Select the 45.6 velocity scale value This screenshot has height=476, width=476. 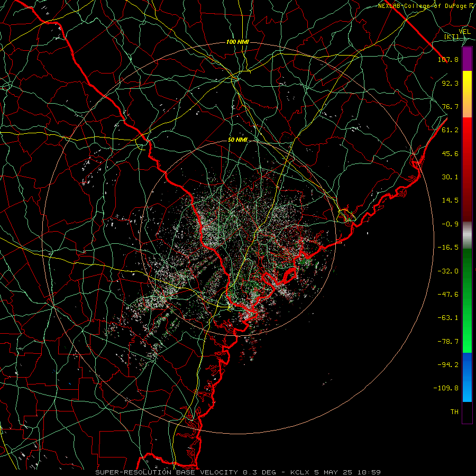tap(450, 153)
